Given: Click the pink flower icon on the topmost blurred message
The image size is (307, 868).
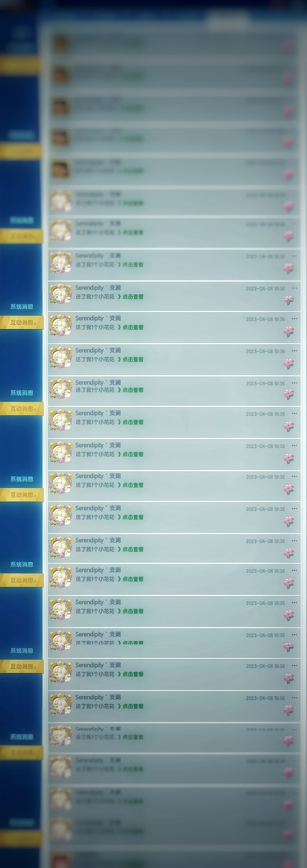Looking at the screenshot, I should (288, 46).
